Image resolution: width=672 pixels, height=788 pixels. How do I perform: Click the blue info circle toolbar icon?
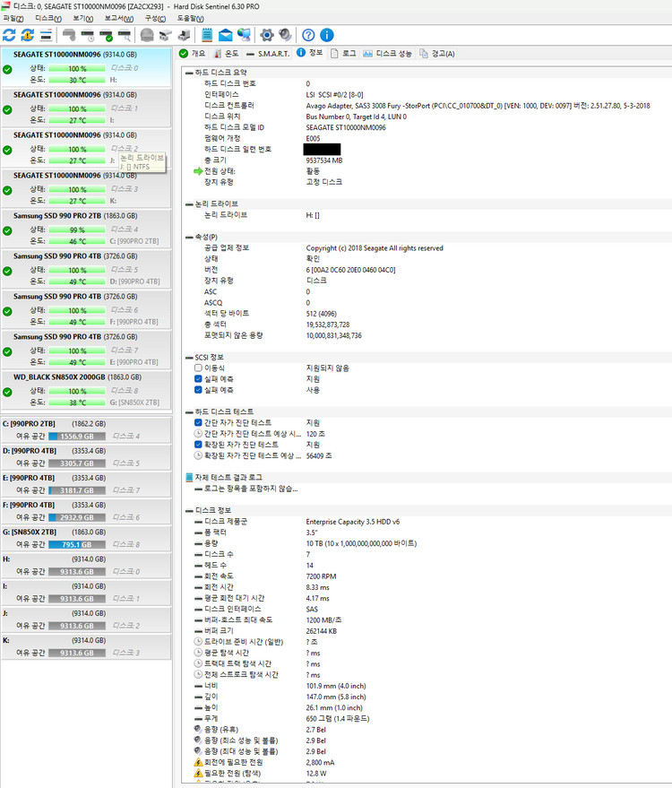click(x=327, y=35)
